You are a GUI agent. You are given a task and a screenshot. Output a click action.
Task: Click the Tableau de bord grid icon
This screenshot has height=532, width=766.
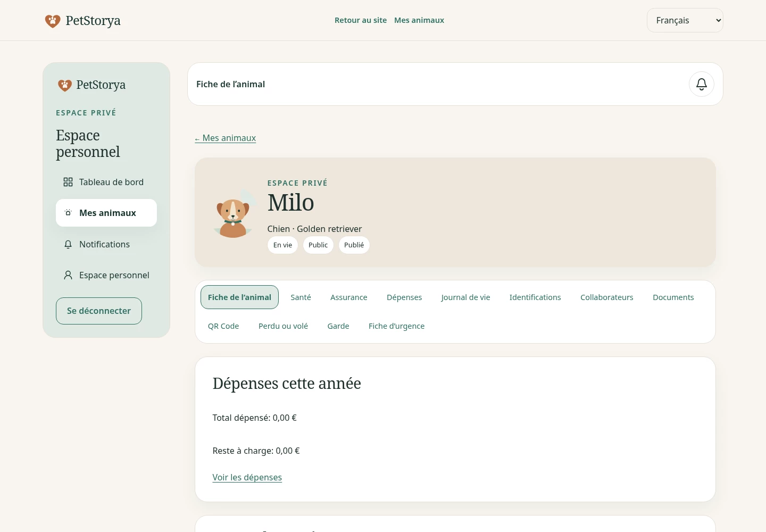pyautogui.click(x=68, y=182)
